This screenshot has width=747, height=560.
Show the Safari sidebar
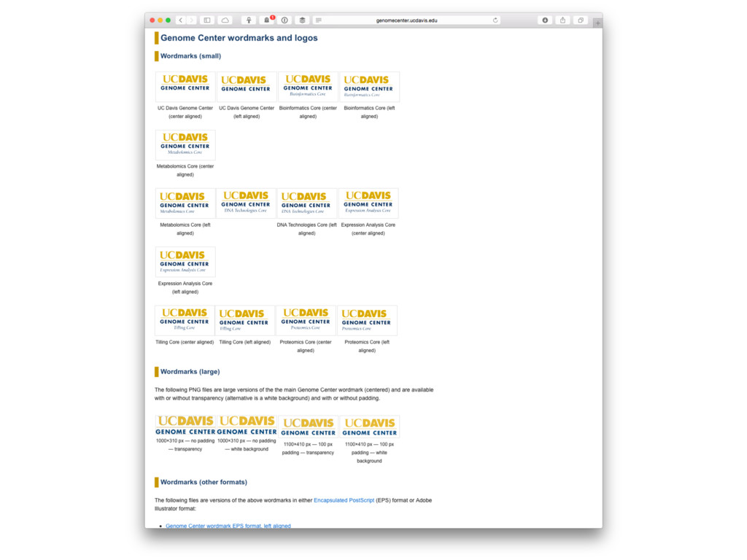pyautogui.click(x=207, y=20)
